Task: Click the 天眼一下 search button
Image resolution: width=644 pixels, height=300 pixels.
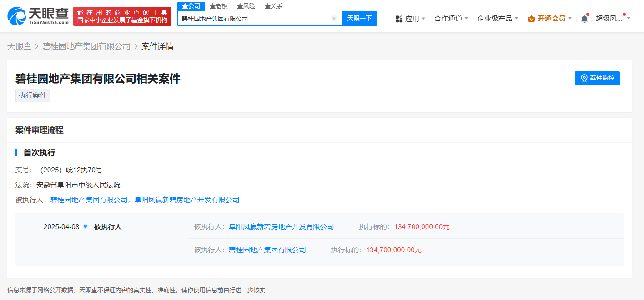Action: pos(359,19)
